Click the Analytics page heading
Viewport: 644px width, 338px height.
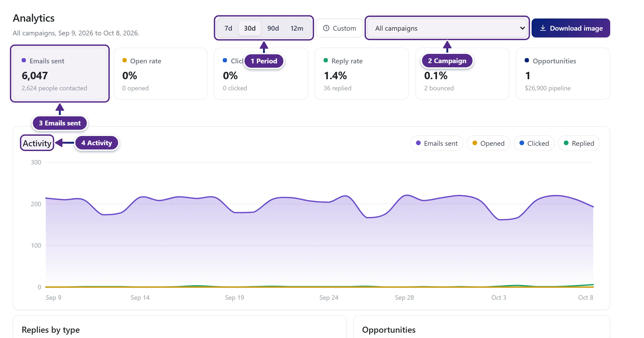click(x=34, y=18)
